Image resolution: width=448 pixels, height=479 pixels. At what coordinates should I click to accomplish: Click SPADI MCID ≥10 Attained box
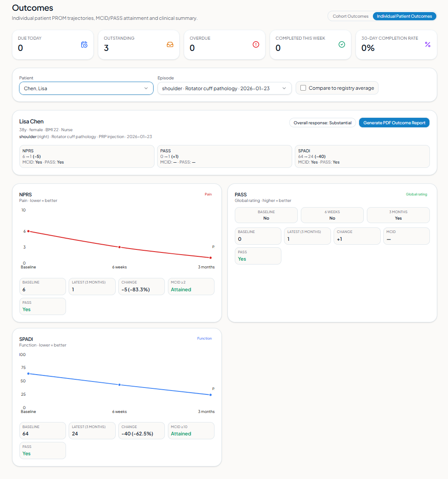coord(191,431)
